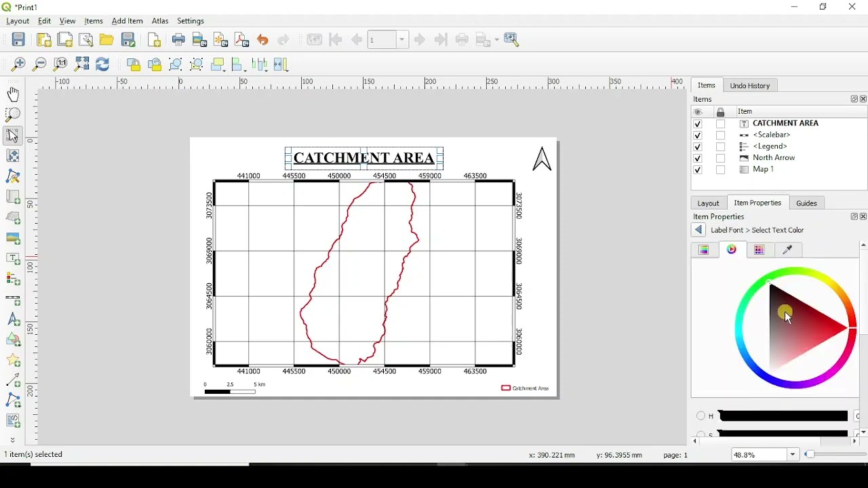The height and width of the screenshot is (488, 868).
Task: Toggle visibility of North Arrow item
Action: click(698, 159)
